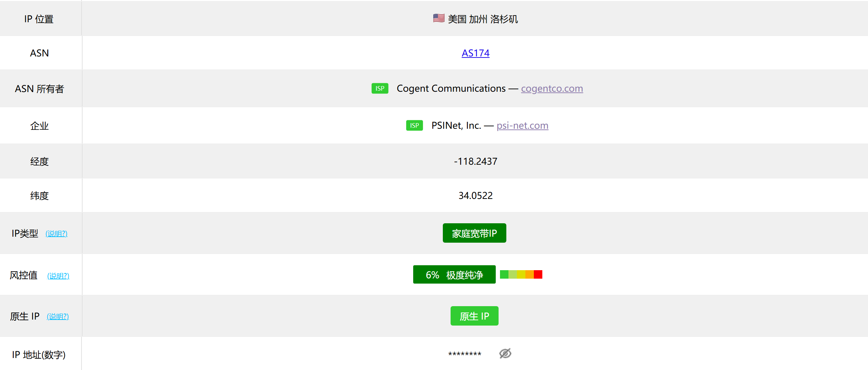Open the 风控值 说明 help link
This screenshot has width=868, height=370.
point(58,275)
